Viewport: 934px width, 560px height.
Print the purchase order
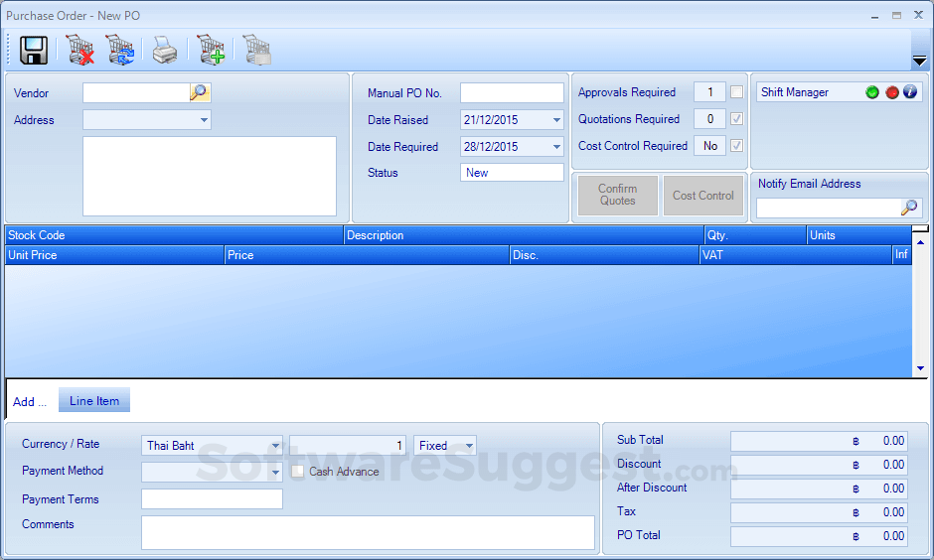click(x=164, y=50)
